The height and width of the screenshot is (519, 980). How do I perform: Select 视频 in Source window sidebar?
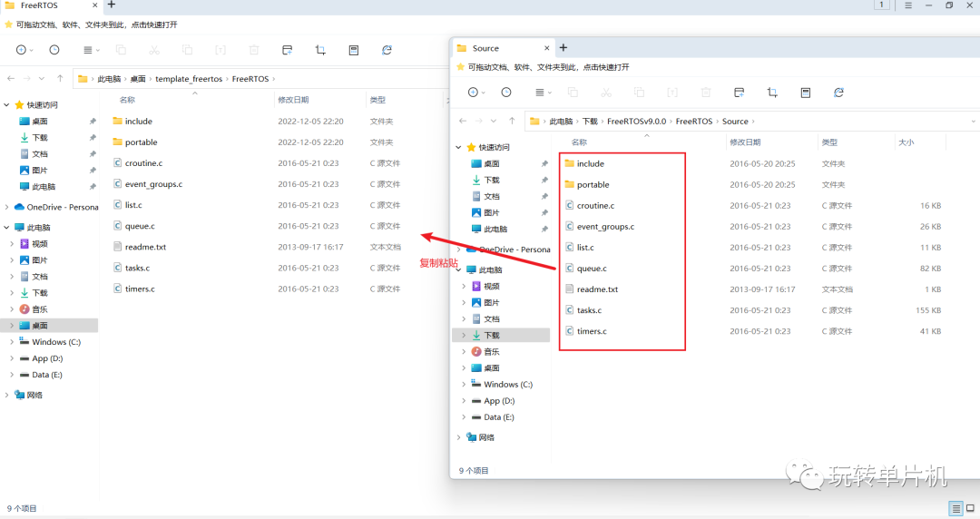[491, 287]
